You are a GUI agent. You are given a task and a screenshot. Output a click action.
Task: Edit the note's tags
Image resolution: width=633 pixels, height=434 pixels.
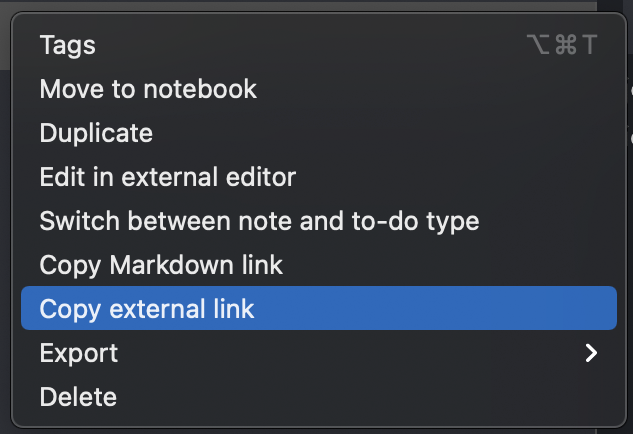coord(319,44)
